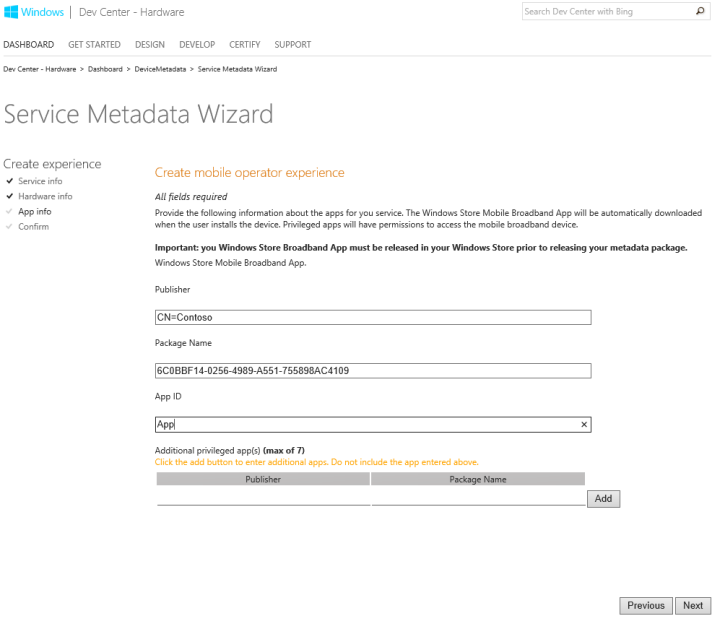The height and width of the screenshot is (621, 720).
Task: Click the search magnifier icon
Action: coord(700,11)
